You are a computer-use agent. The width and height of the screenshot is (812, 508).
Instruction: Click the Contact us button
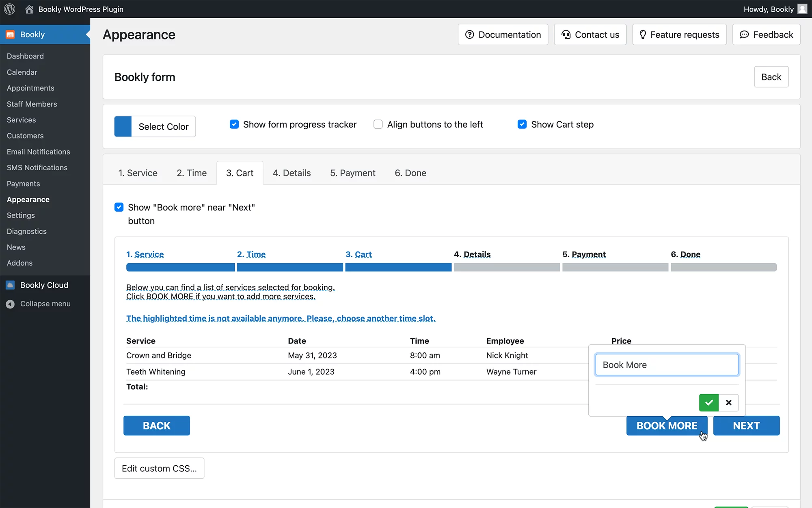590,35
